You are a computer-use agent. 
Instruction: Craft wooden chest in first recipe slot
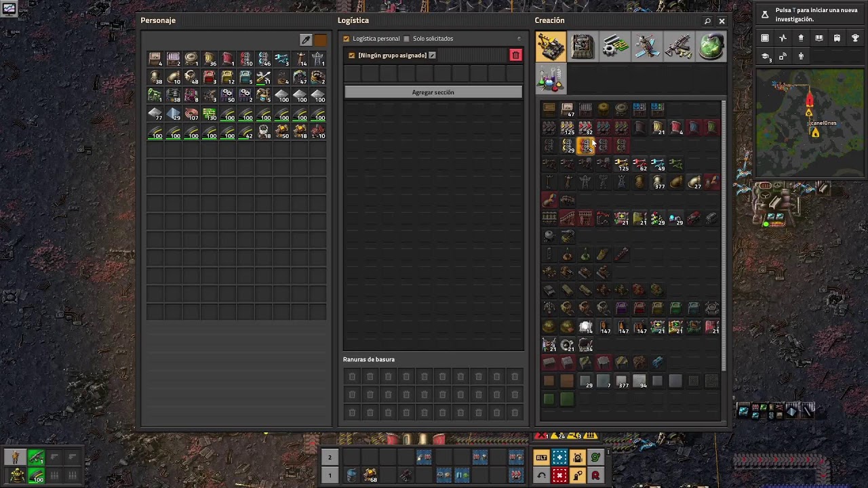(549, 108)
